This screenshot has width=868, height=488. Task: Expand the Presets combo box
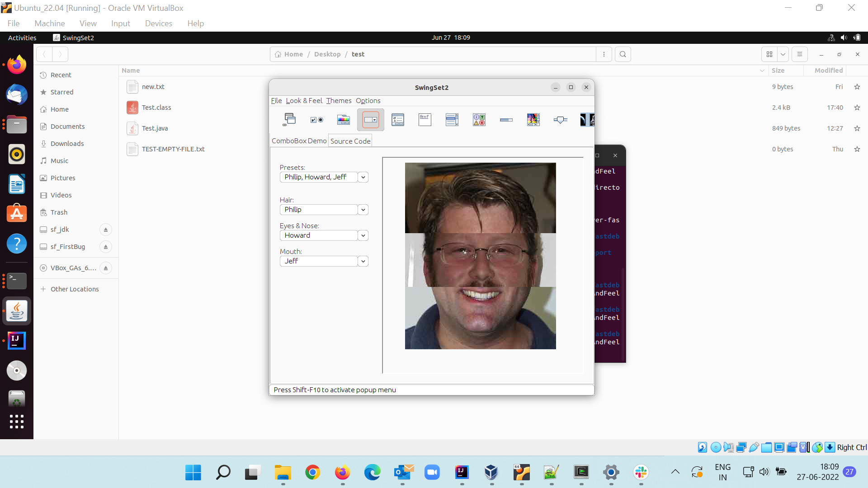[x=363, y=177]
